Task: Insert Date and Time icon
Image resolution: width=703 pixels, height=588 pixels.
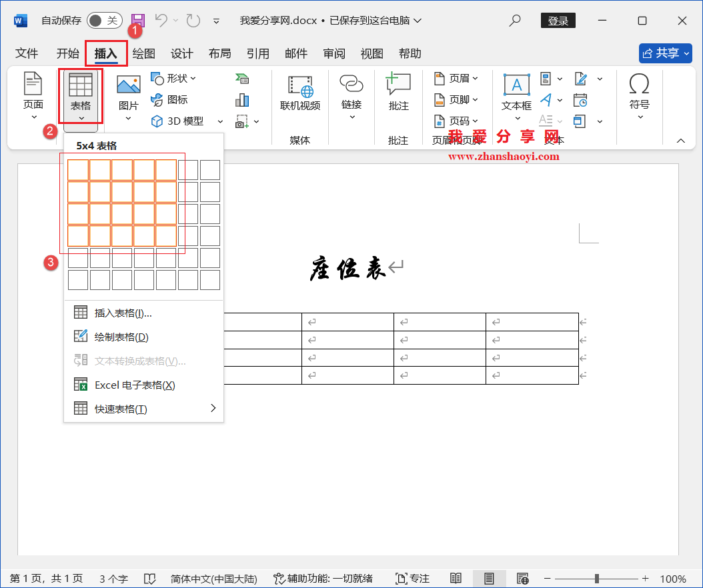Action: tap(580, 100)
